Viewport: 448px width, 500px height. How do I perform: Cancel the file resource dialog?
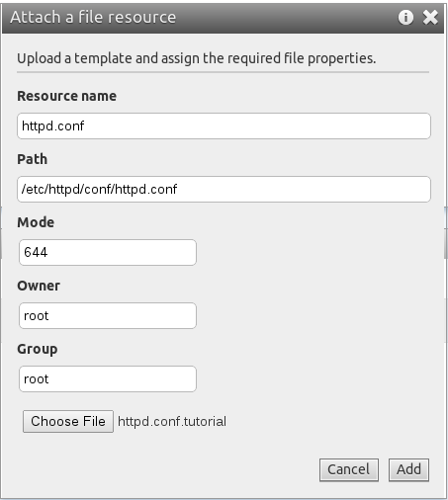click(349, 469)
